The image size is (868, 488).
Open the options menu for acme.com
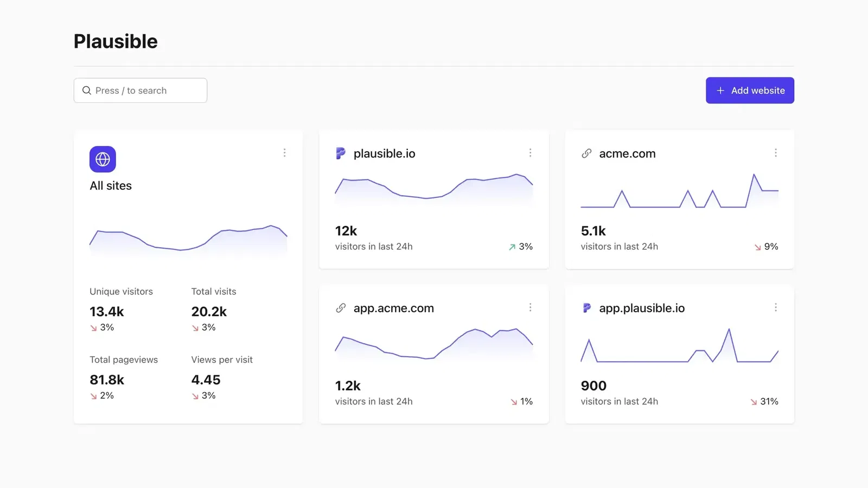pyautogui.click(x=776, y=153)
